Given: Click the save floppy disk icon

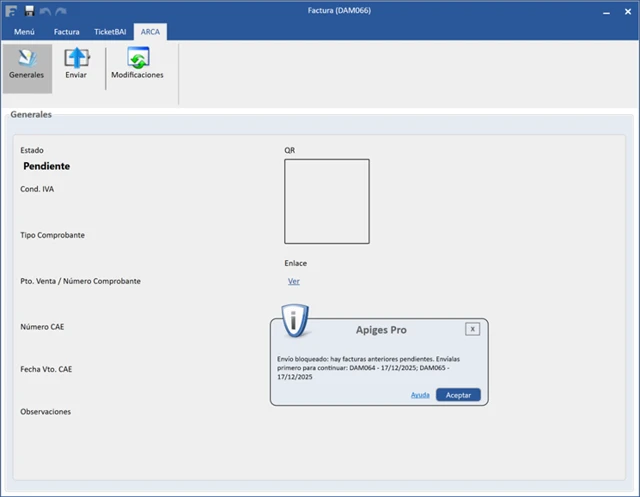Looking at the screenshot, I should coord(29,10).
